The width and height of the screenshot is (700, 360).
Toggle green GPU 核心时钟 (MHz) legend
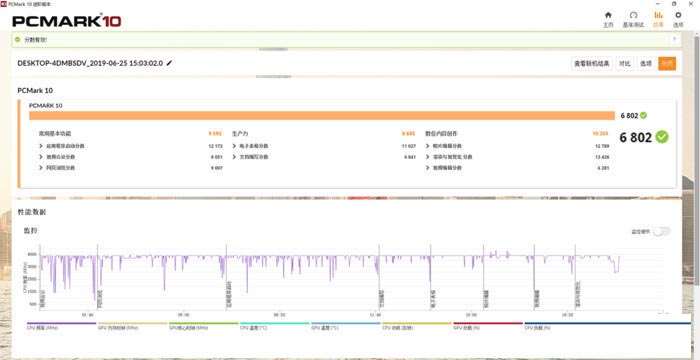click(204, 326)
